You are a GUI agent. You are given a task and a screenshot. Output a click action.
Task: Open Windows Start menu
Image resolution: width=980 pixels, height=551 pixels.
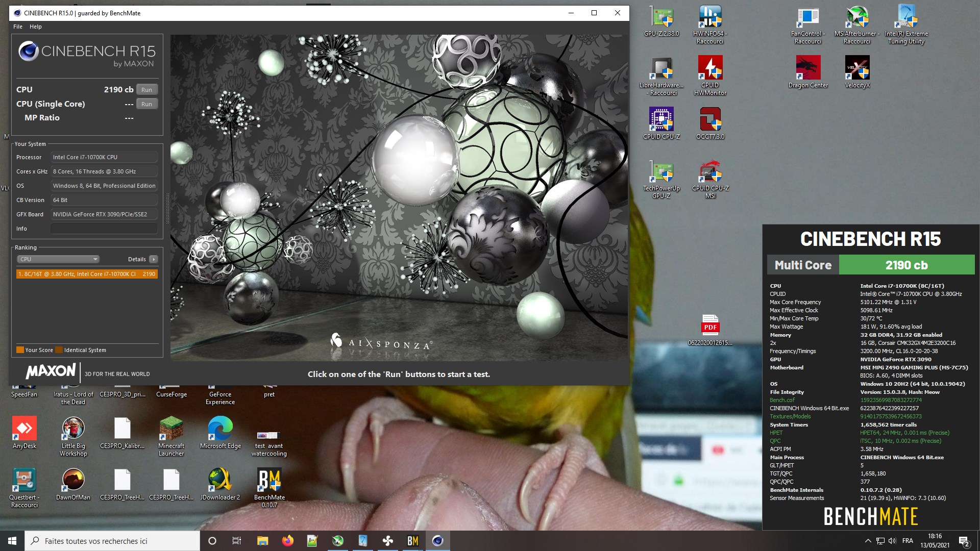pos(12,541)
